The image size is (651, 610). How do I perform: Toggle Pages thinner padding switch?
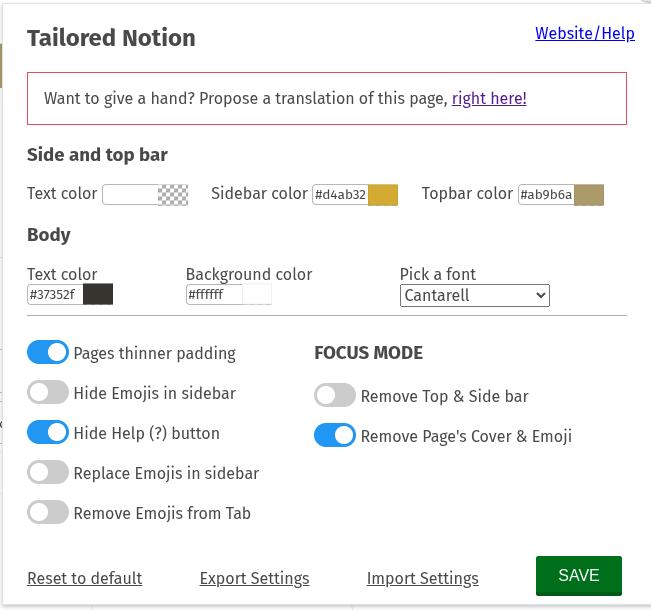[48, 352]
